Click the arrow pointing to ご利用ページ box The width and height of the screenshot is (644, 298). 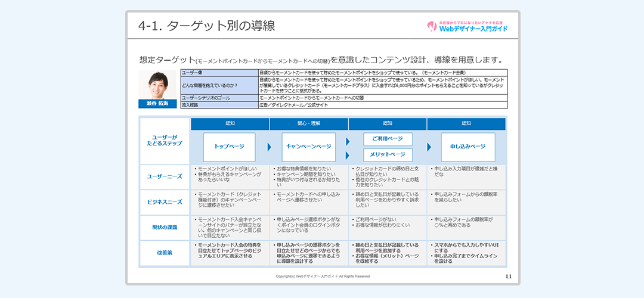click(x=348, y=142)
